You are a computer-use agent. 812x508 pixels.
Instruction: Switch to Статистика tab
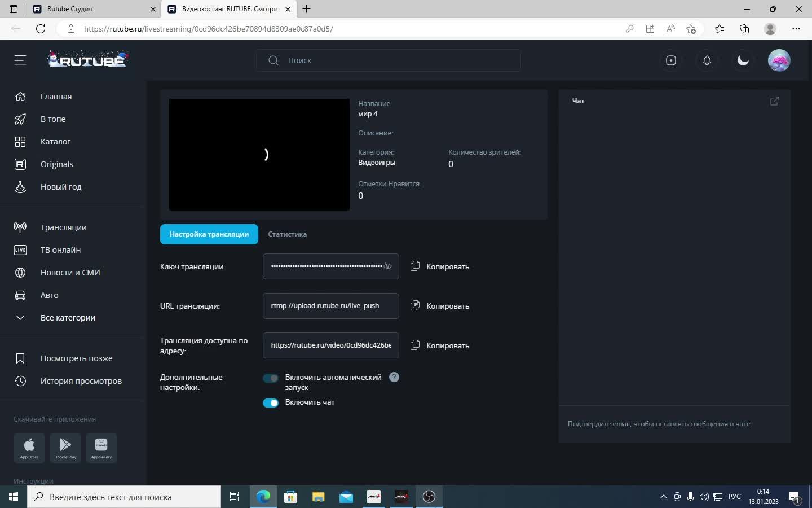288,234
